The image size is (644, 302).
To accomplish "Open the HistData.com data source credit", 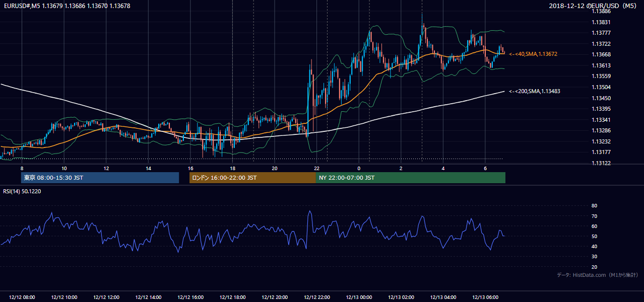I will tap(598, 275).
